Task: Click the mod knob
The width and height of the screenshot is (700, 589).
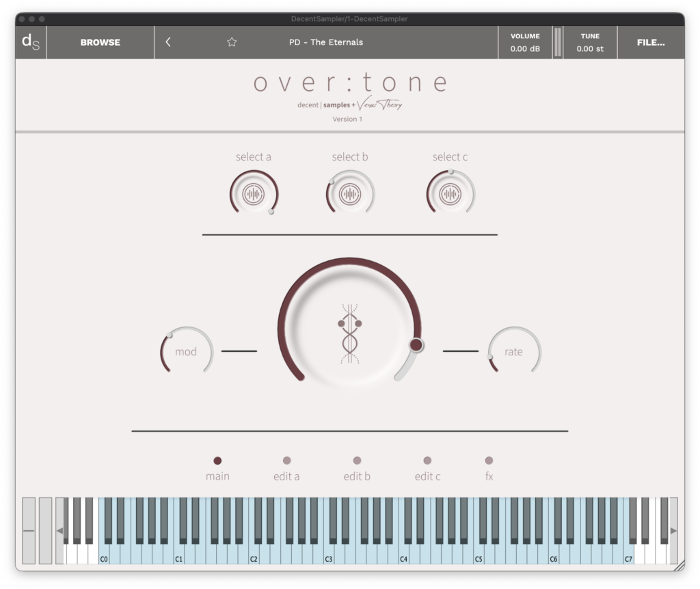Action: [x=186, y=351]
